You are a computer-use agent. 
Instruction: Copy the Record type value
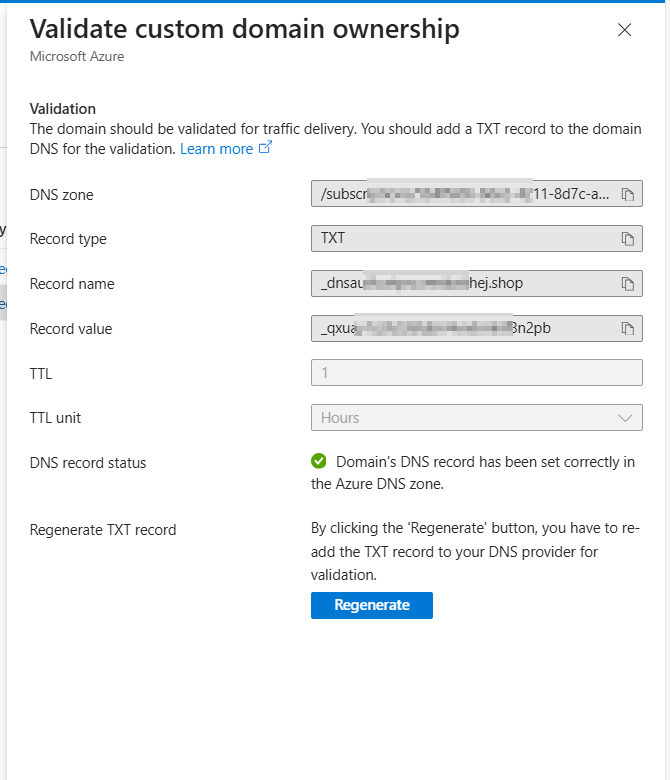point(628,239)
